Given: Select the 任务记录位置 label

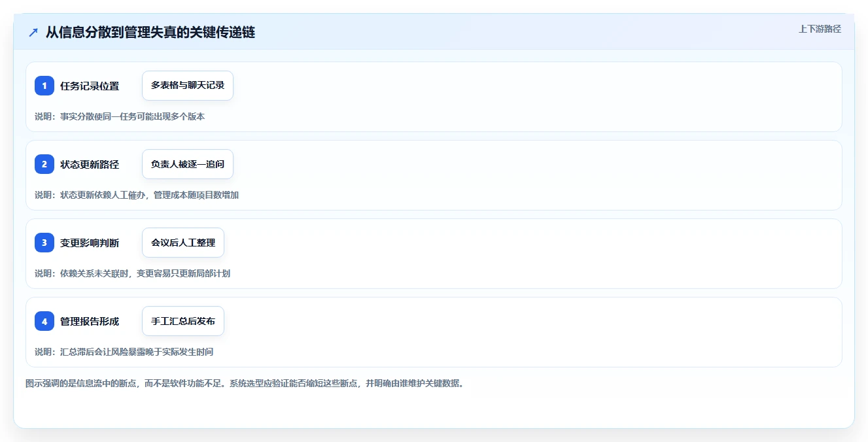Looking at the screenshot, I should pyautogui.click(x=90, y=86).
